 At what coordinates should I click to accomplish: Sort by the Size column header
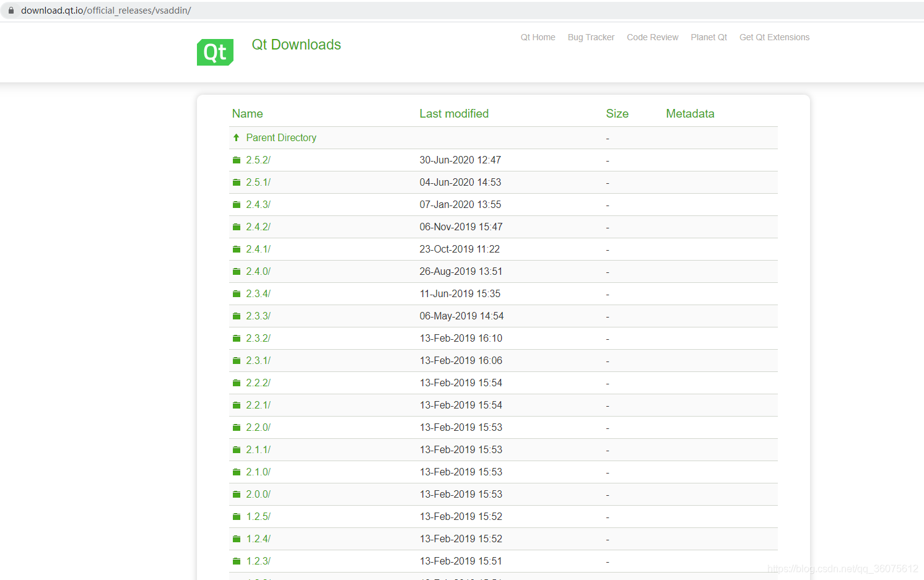point(617,113)
